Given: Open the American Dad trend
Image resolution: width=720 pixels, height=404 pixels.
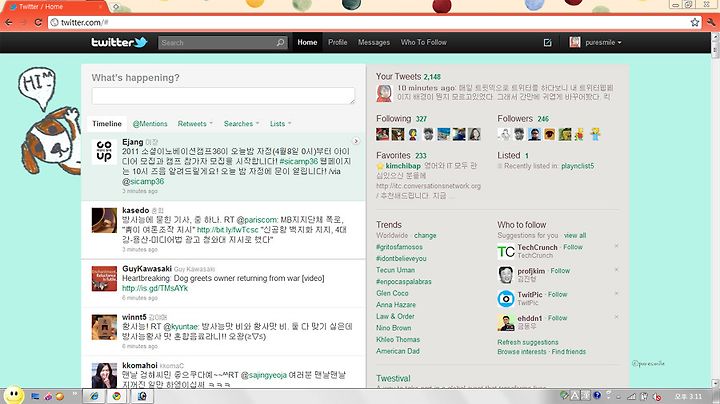Looking at the screenshot, I should pos(398,351).
